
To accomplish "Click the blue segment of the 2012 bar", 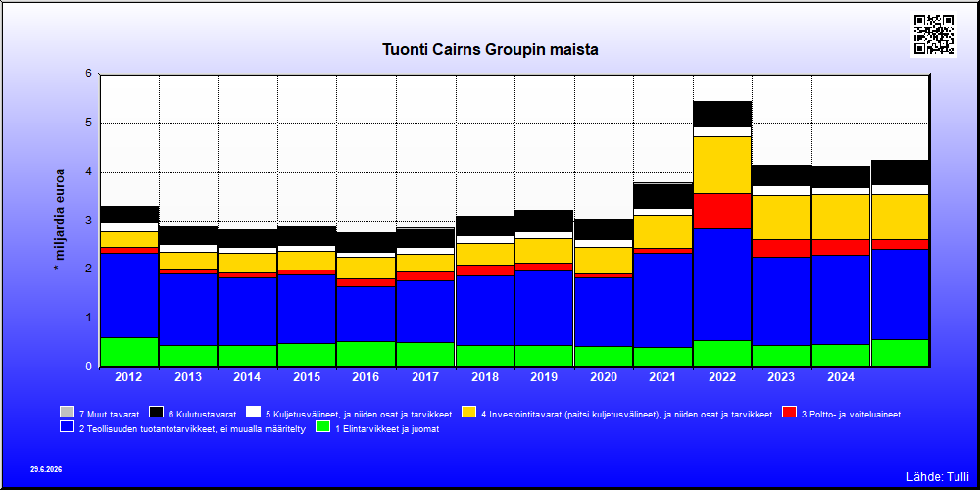I will coord(128,295).
